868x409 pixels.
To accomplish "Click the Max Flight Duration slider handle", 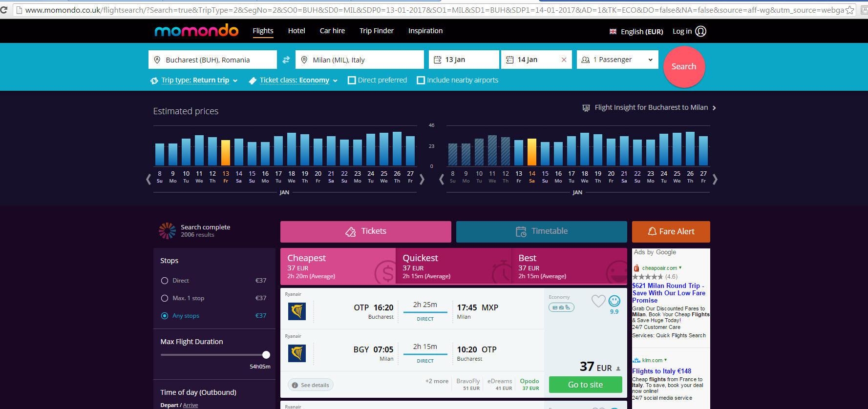I will coord(266,355).
